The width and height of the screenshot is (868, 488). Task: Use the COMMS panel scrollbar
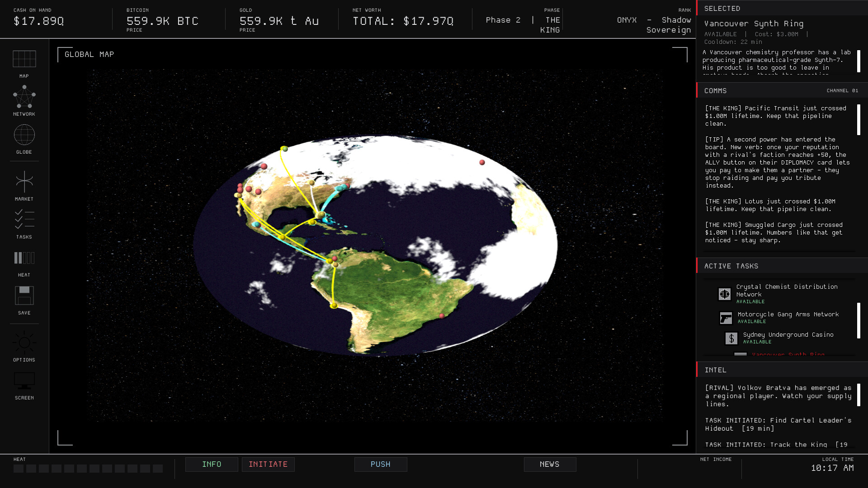tap(859, 120)
